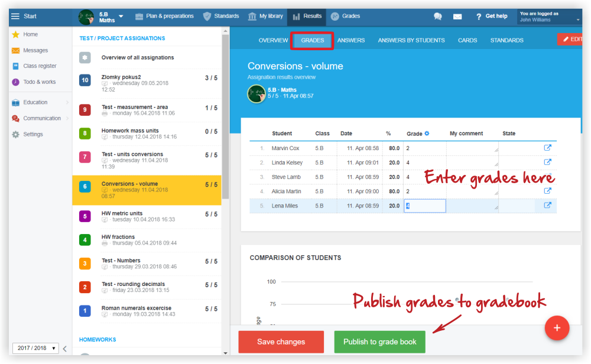The image size is (591, 364).
Task: Click Alicia Martin grade field
Action: [425, 191]
